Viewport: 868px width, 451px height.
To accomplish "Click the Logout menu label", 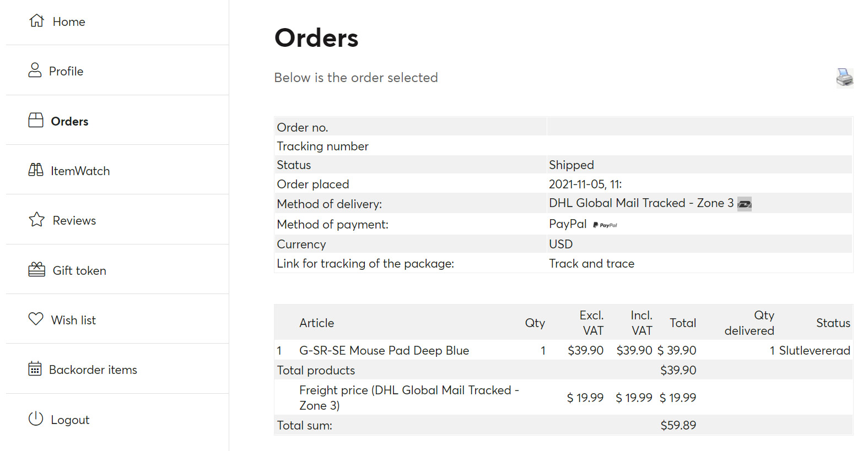I will 70,420.
